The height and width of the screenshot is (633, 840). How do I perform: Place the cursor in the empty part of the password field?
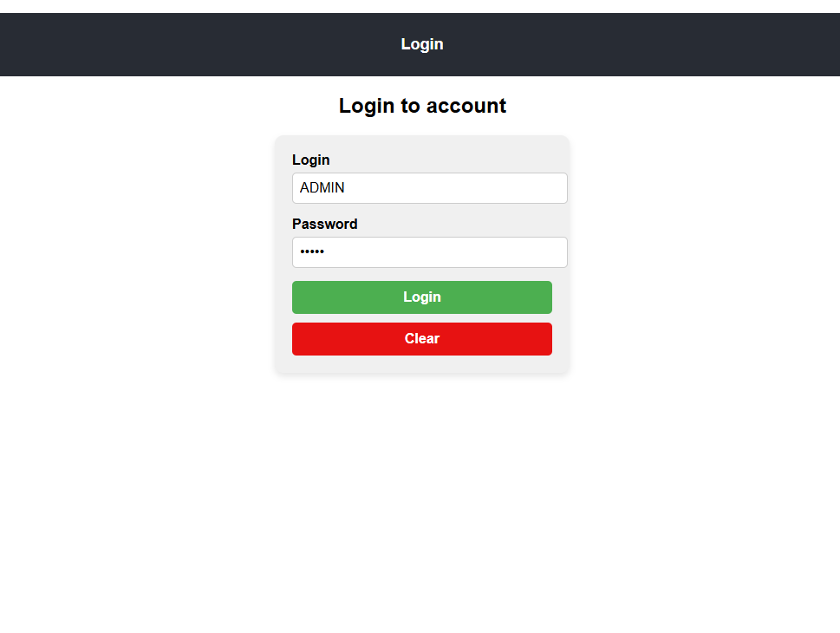pyautogui.click(x=445, y=252)
